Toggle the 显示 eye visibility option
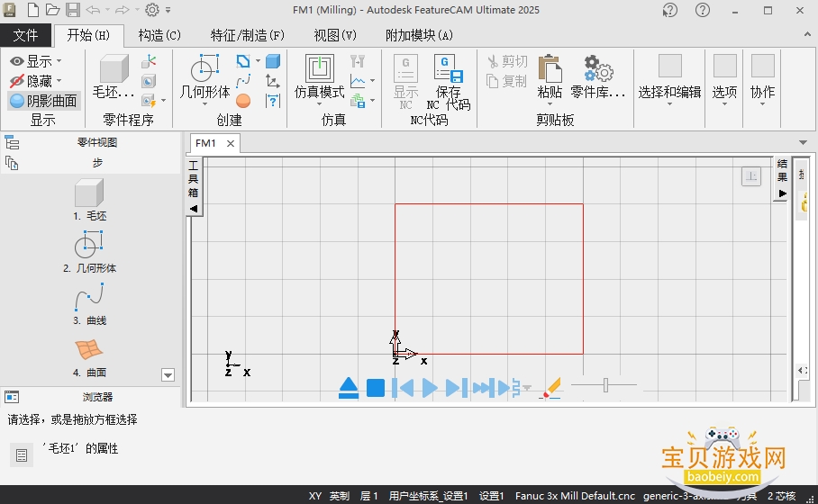This screenshot has width=818, height=504. click(x=35, y=61)
